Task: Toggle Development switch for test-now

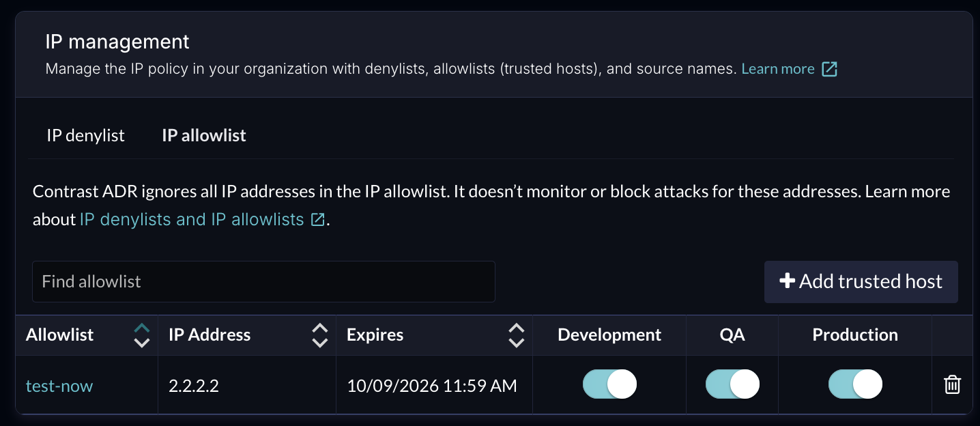Action: coord(609,385)
